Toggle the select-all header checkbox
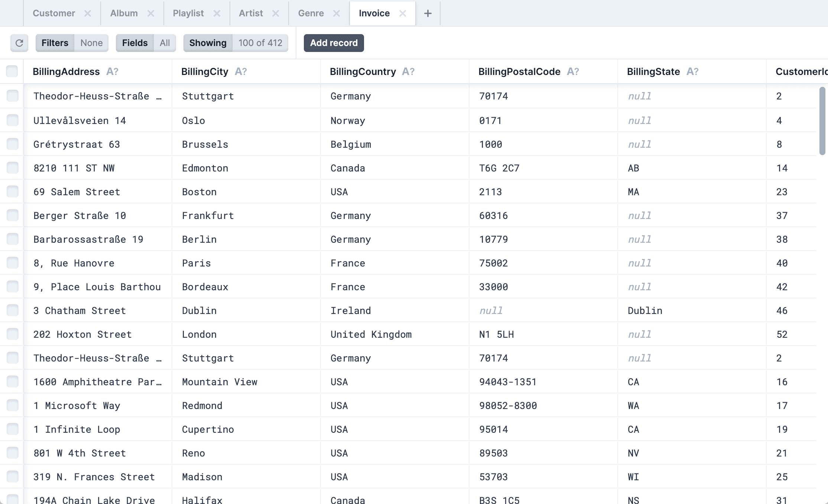This screenshot has height=504, width=828. click(x=12, y=71)
